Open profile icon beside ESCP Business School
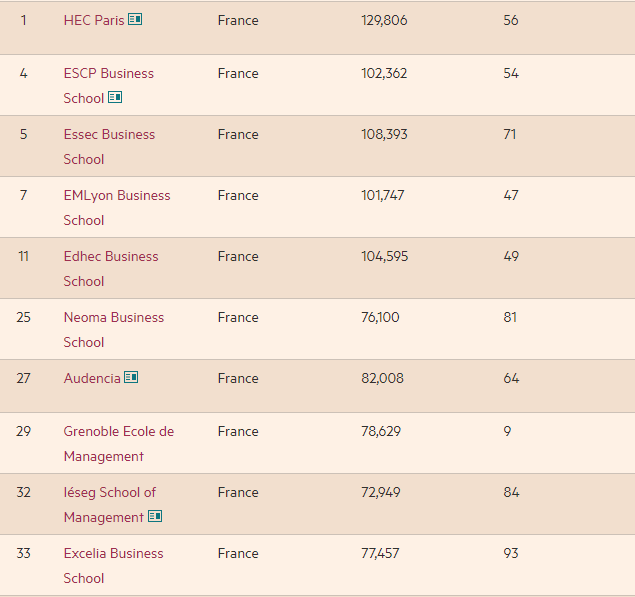 click(115, 97)
